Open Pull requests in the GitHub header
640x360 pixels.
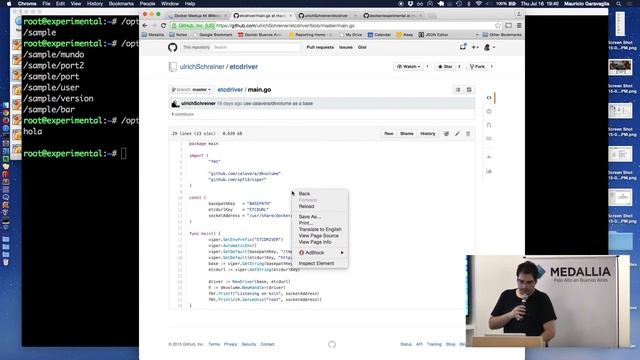point(320,47)
